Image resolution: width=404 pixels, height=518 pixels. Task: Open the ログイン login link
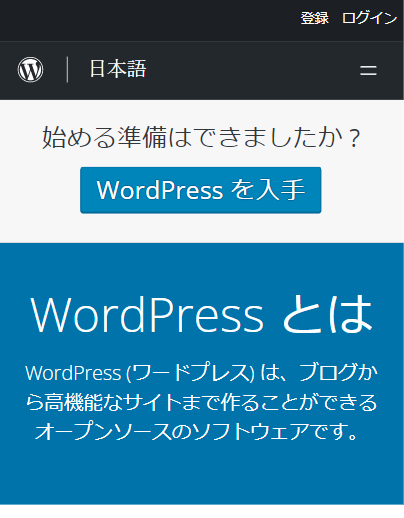pos(369,18)
